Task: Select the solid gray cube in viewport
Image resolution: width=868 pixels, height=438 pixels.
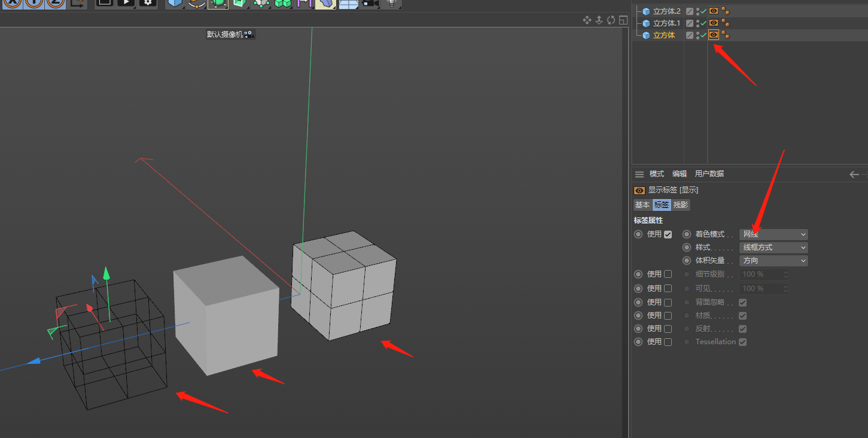Action: pyautogui.click(x=226, y=316)
